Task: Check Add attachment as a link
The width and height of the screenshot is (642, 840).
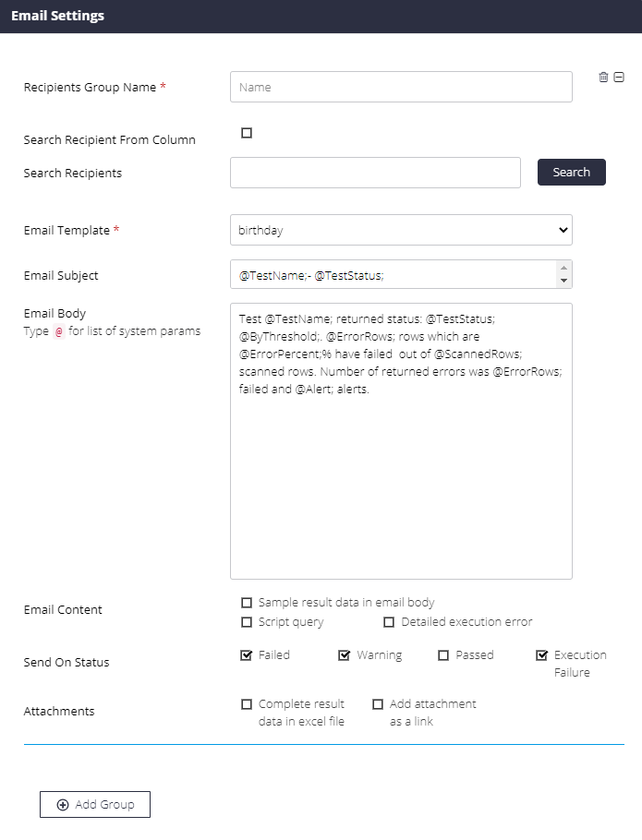Action: [378, 704]
